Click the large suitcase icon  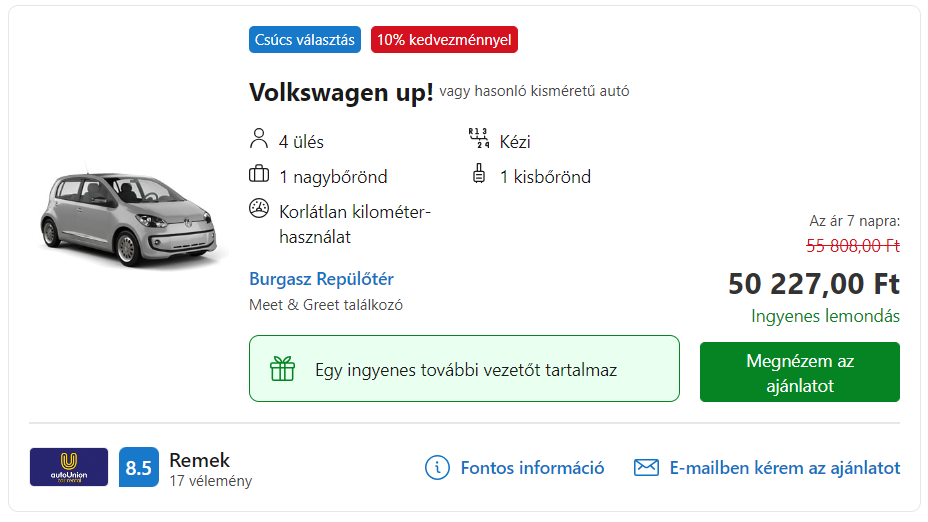point(259,174)
